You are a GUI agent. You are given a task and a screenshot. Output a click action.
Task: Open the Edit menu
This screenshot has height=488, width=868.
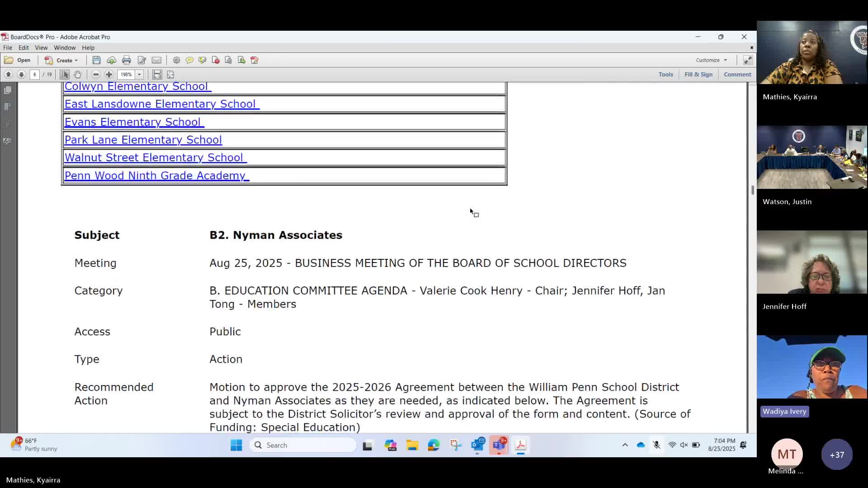(24, 47)
